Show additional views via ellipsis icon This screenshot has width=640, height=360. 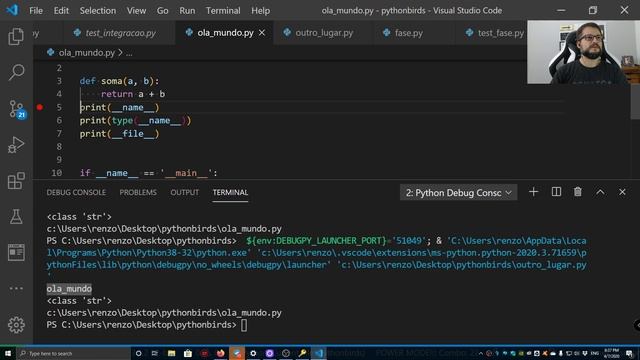click(16, 288)
